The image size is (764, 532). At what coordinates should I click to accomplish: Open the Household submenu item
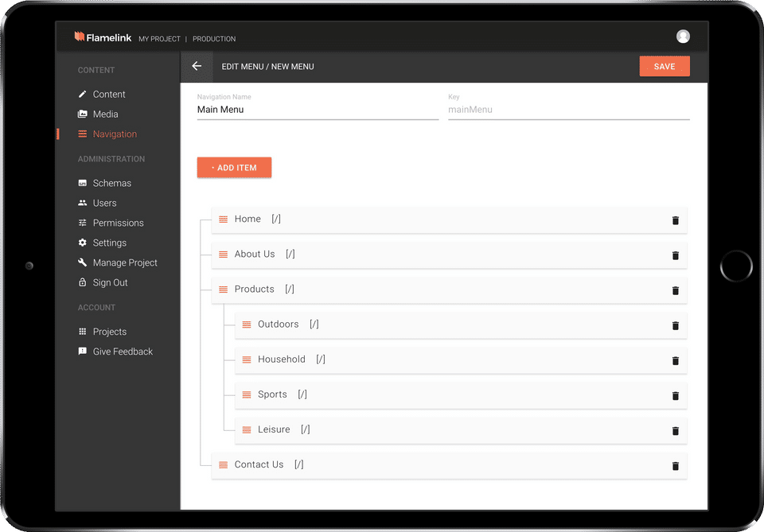[x=461, y=360]
